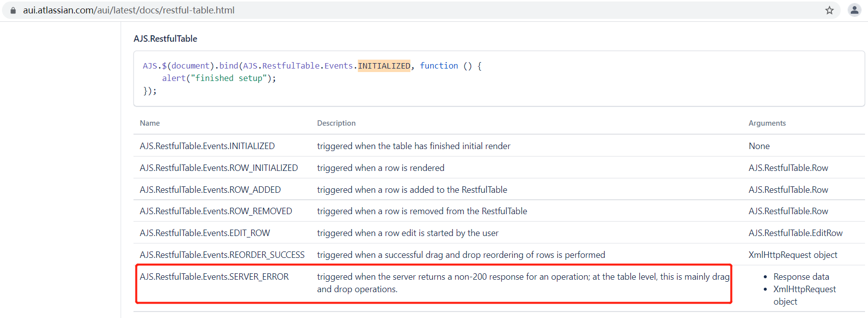Select AJS.RestfulTable.Events.ROW_ADDED name cell
This screenshot has width=868, height=318.
pyautogui.click(x=210, y=190)
